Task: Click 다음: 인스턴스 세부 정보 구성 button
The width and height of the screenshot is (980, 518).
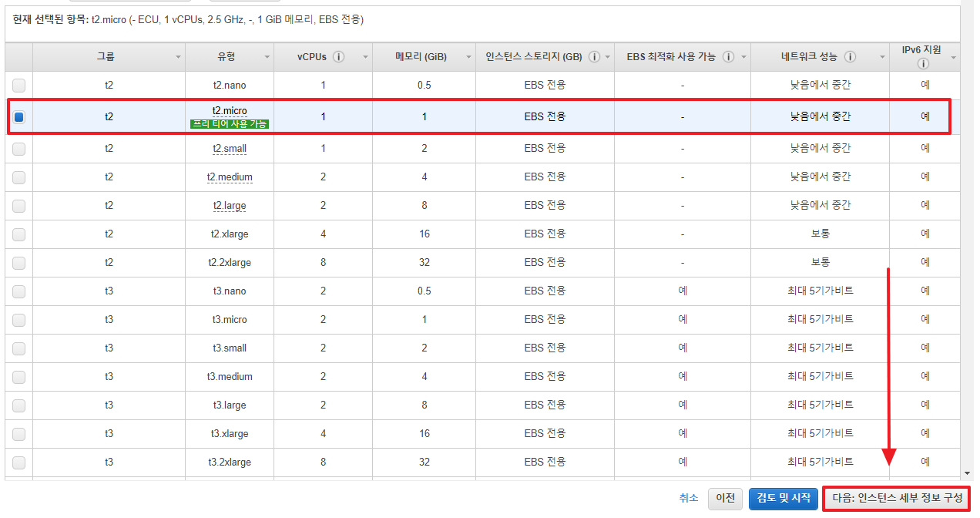Action: pyautogui.click(x=898, y=499)
